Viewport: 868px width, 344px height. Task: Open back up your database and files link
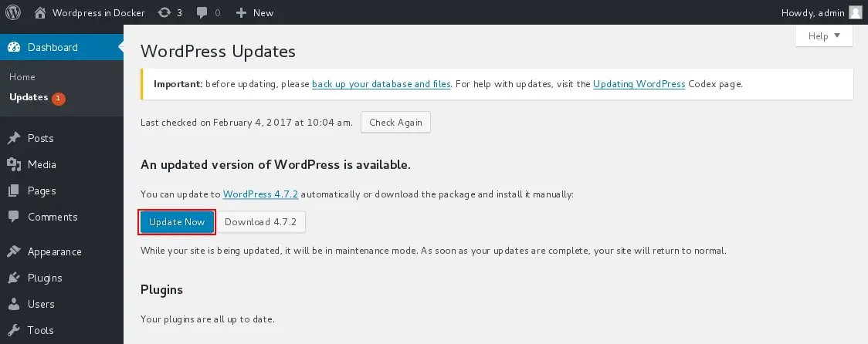click(381, 84)
